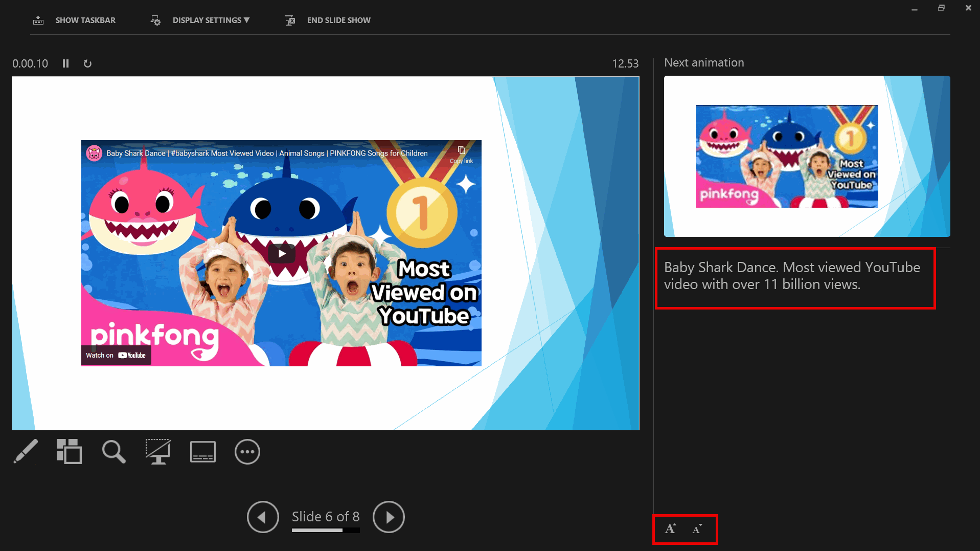Screen dimensions: 980x551
Task: Select the zoom into slide magnifier
Action: 113,451
